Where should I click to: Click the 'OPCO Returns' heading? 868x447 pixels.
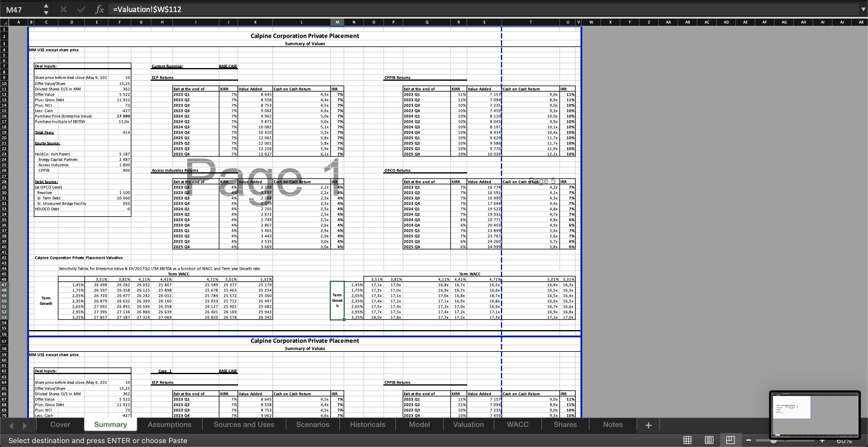pyautogui.click(x=397, y=170)
